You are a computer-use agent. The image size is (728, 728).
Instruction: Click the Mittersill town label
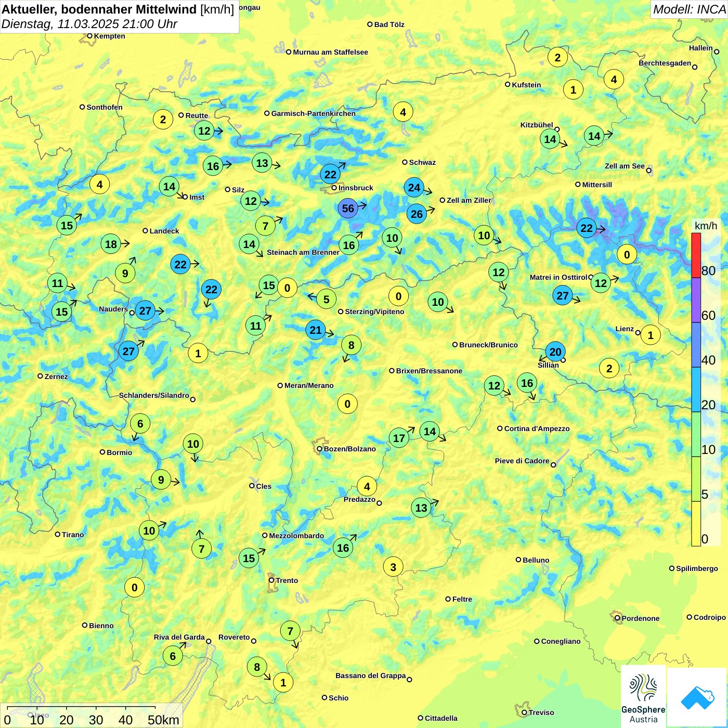[597, 185]
